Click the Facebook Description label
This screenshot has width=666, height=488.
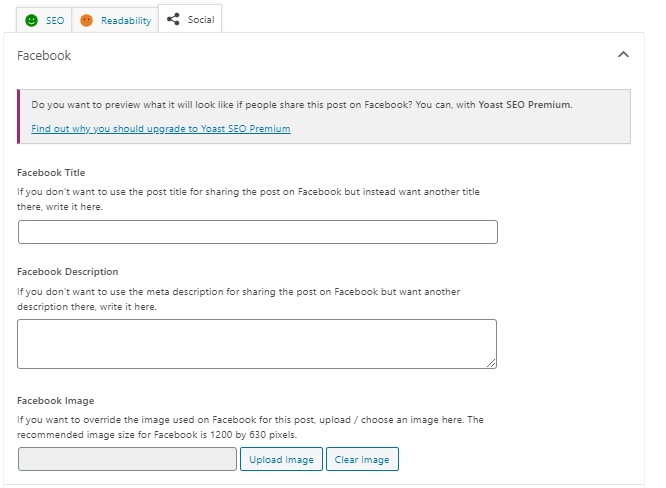68,272
